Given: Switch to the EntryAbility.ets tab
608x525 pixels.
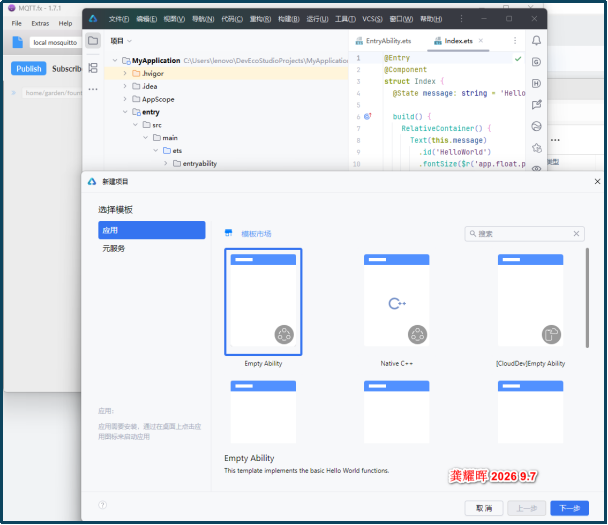Looking at the screenshot, I should tap(383, 41).
